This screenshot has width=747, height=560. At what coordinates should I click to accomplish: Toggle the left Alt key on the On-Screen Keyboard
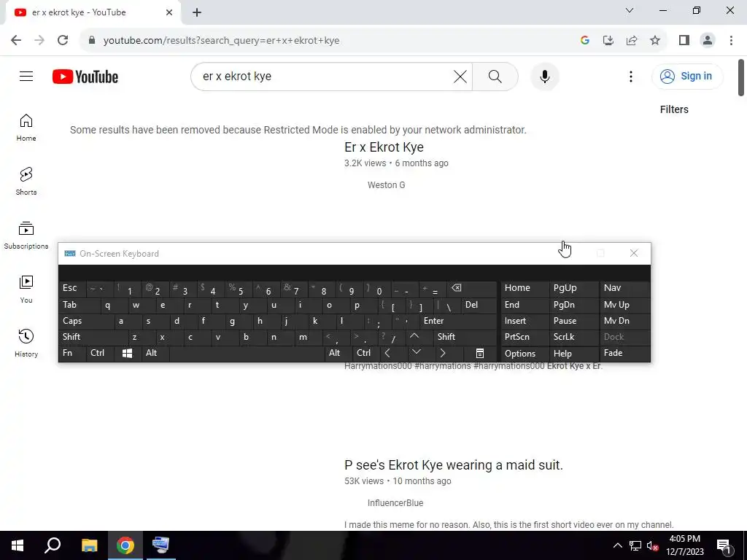point(155,354)
